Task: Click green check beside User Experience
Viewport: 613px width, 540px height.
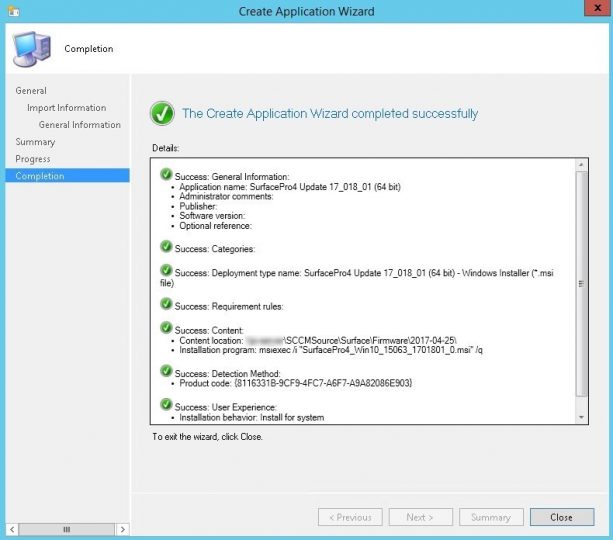Action: (165, 406)
